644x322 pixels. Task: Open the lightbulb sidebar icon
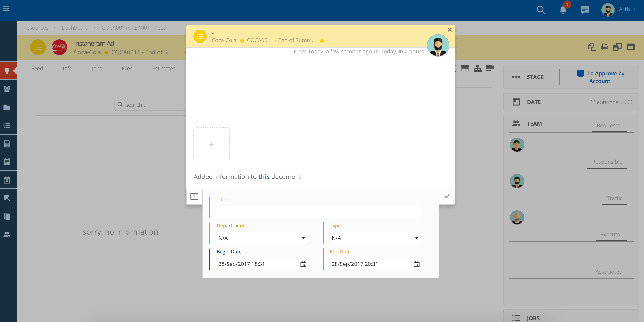click(x=7, y=71)
